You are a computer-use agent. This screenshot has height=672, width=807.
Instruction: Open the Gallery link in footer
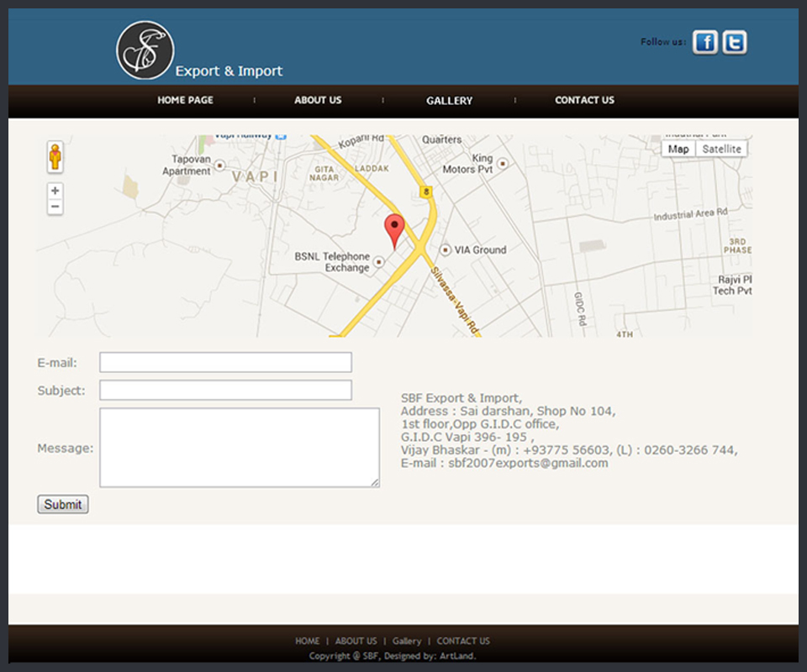coord(407,641)
